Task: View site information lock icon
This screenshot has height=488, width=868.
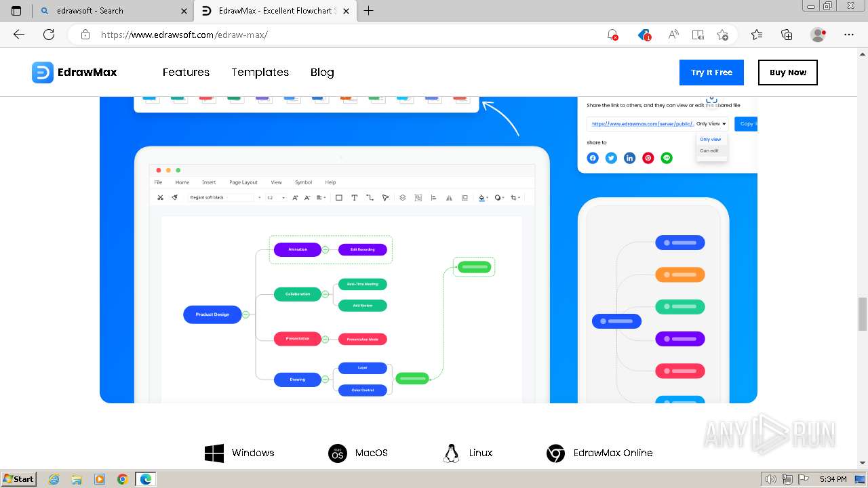Action: click(85, 35)
